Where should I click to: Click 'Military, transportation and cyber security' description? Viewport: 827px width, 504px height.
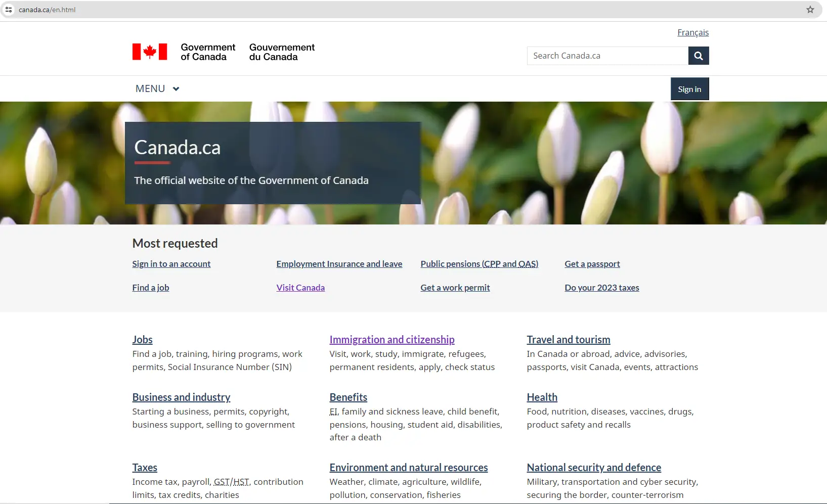(x=613, y=488)
